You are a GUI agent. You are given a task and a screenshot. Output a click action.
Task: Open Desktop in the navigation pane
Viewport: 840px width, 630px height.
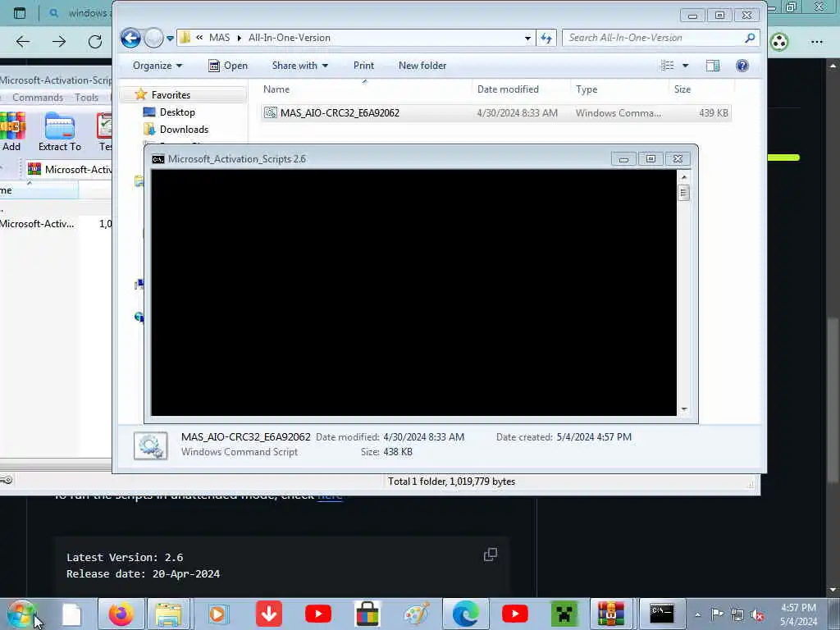click(177, 112)
